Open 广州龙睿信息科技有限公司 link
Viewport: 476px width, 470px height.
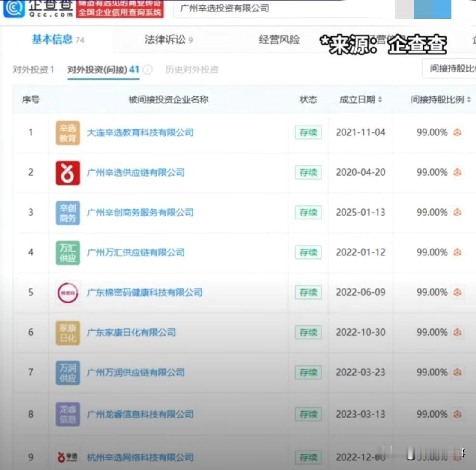(x=140, y=414)
